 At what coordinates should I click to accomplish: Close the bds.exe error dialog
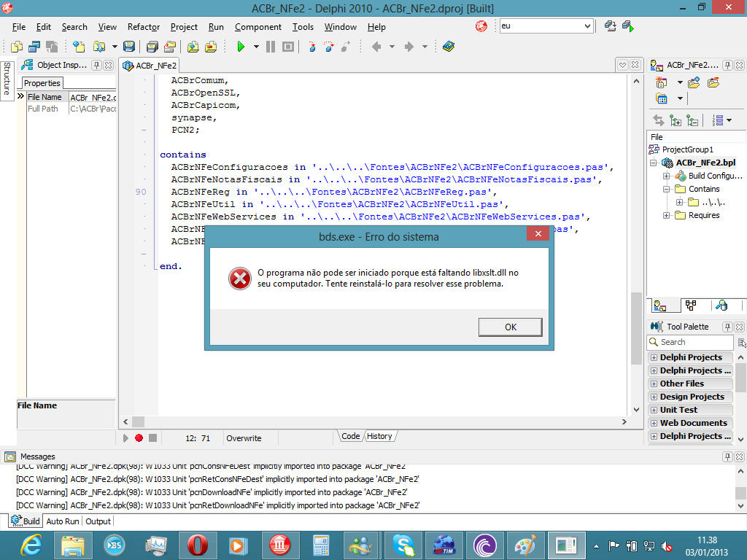538,233
